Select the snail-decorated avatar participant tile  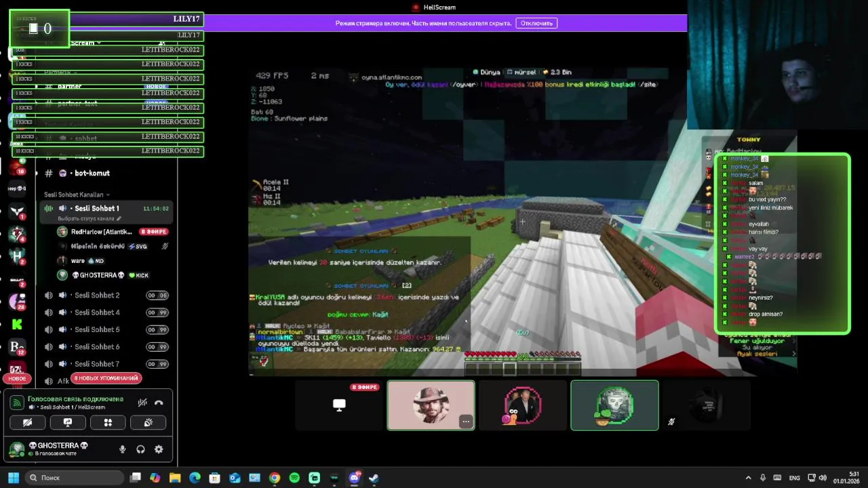point(522,405)
